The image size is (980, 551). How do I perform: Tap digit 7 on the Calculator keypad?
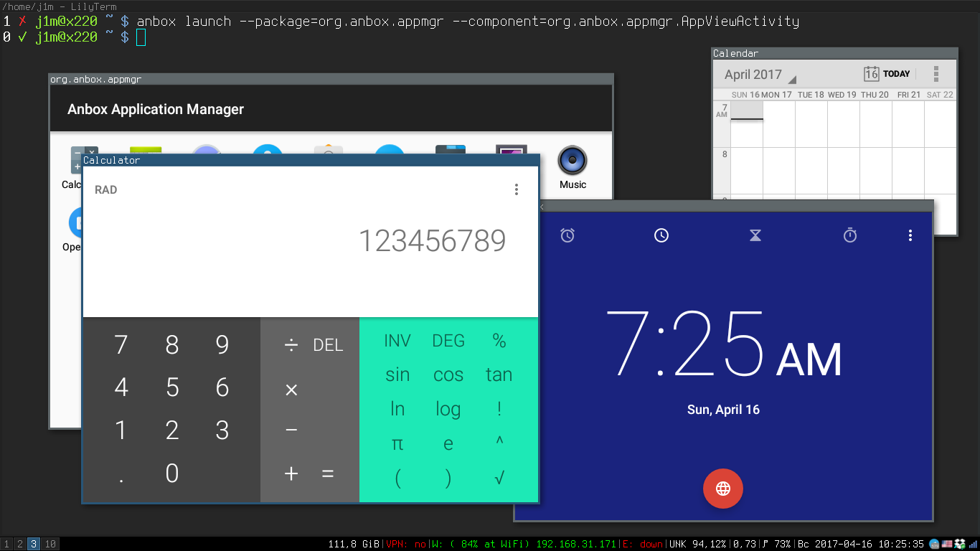click(121, 345)
